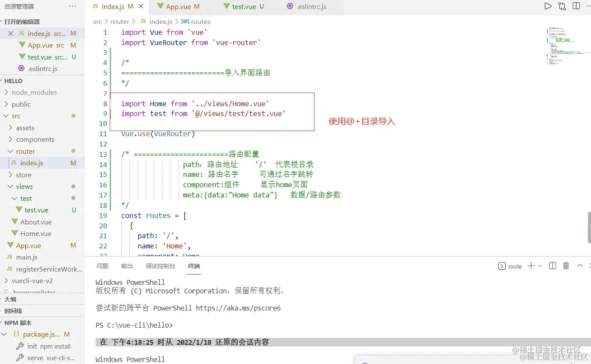
Task: Select test.vue in open editors
Action: tap(47, 57)
